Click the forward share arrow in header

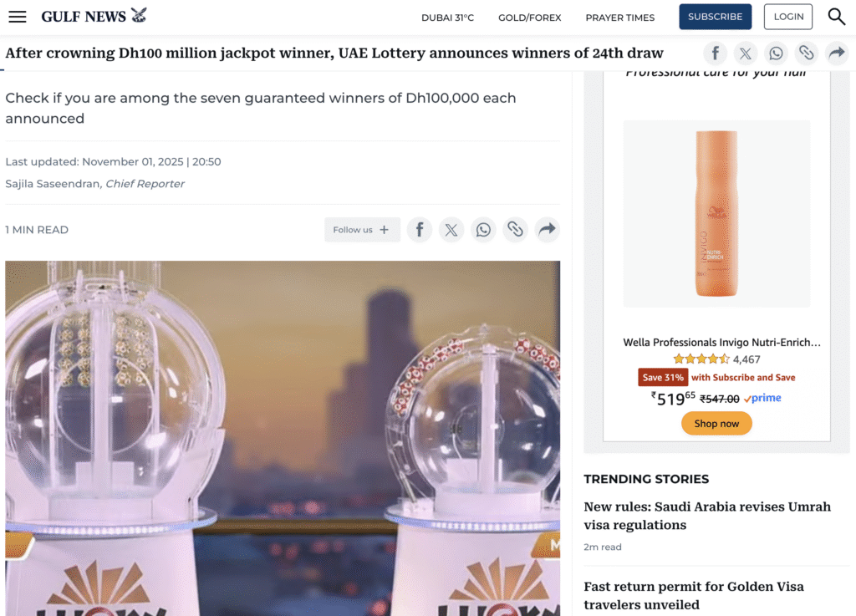pos(837,53)
